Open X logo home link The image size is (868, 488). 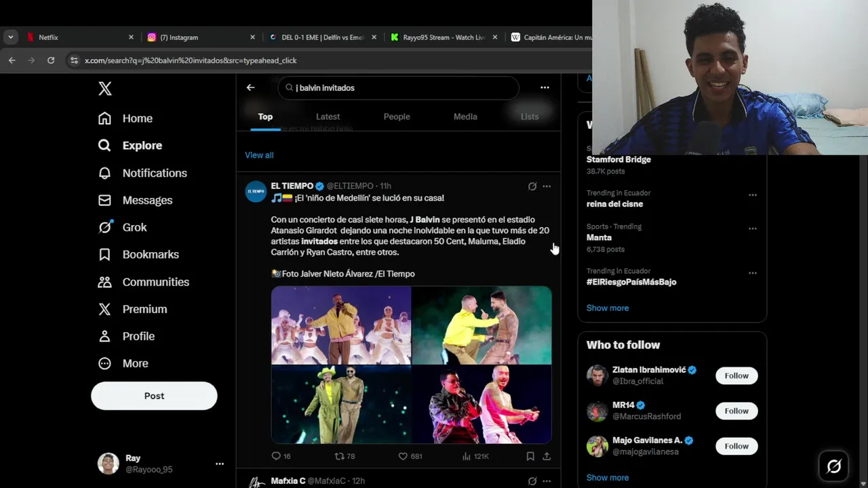104,88
